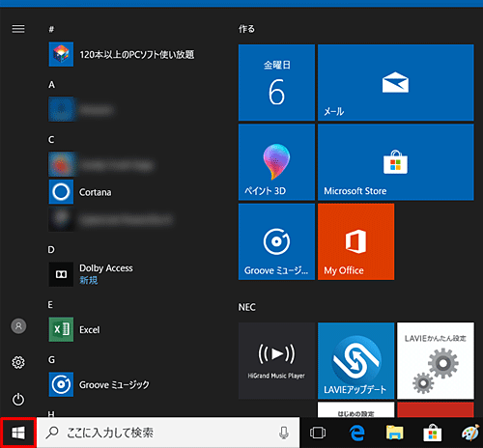Open File Explorer from taskbar
Image resolution: width=483 pixels, height=448 pixels.
tap(395, 433)
